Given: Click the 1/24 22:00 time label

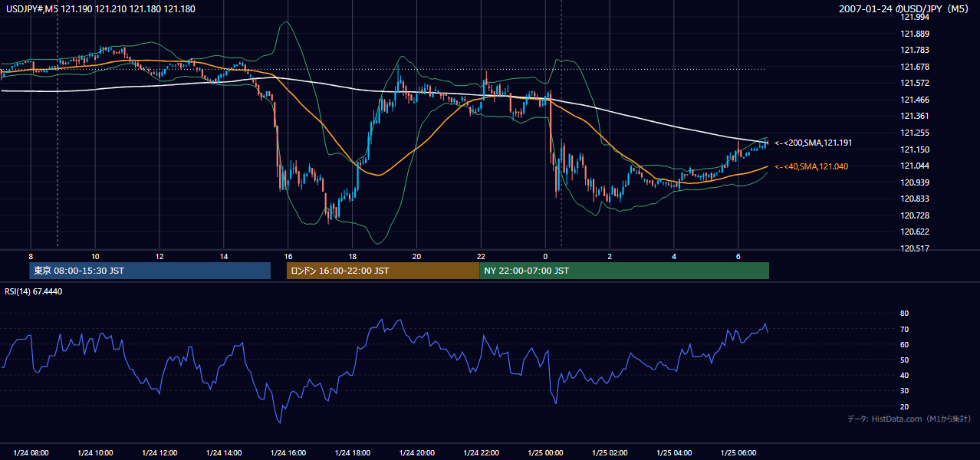Looking at the screenshot, I should click(481, 452).
